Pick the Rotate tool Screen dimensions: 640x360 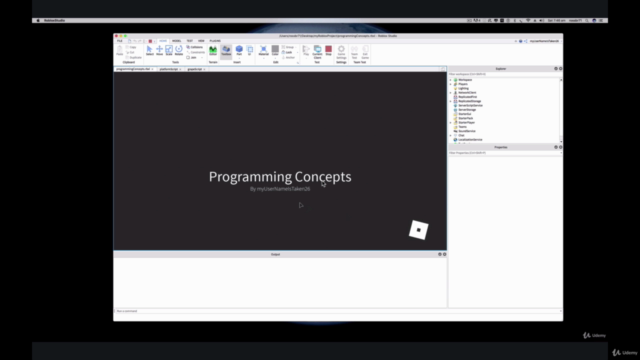pos(179,51)
